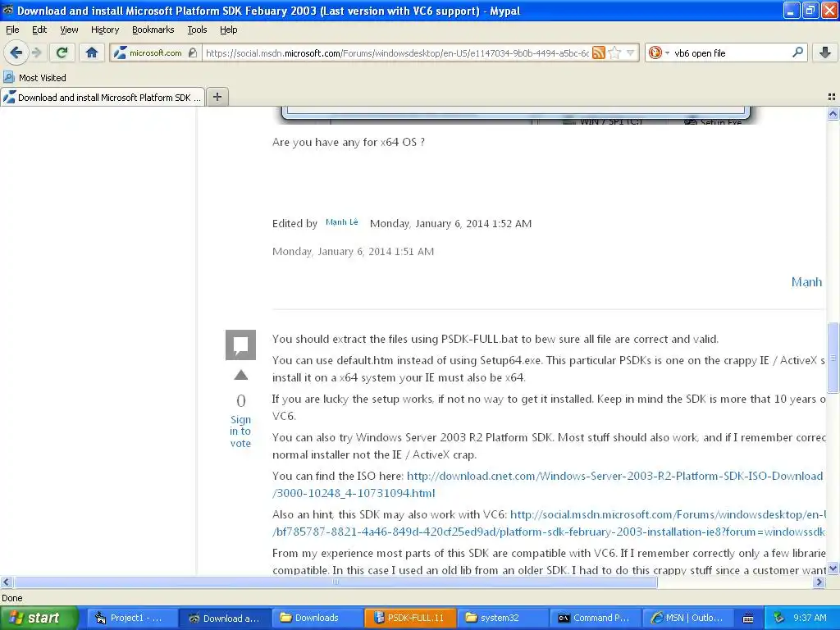This screenshot has height=630, width=840.
Task: Click the horizontal scrollbar left arrow
Action: (6, 582)
